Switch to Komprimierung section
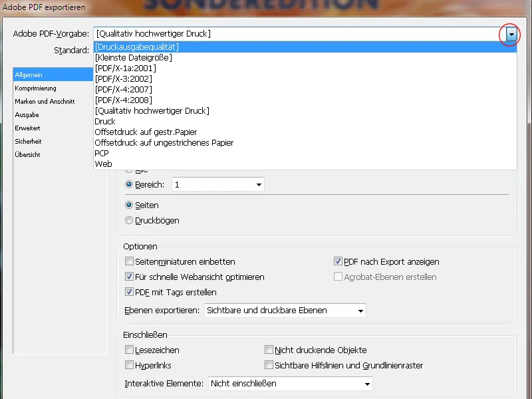Screen dimensions: 532x399 [53, 88]
